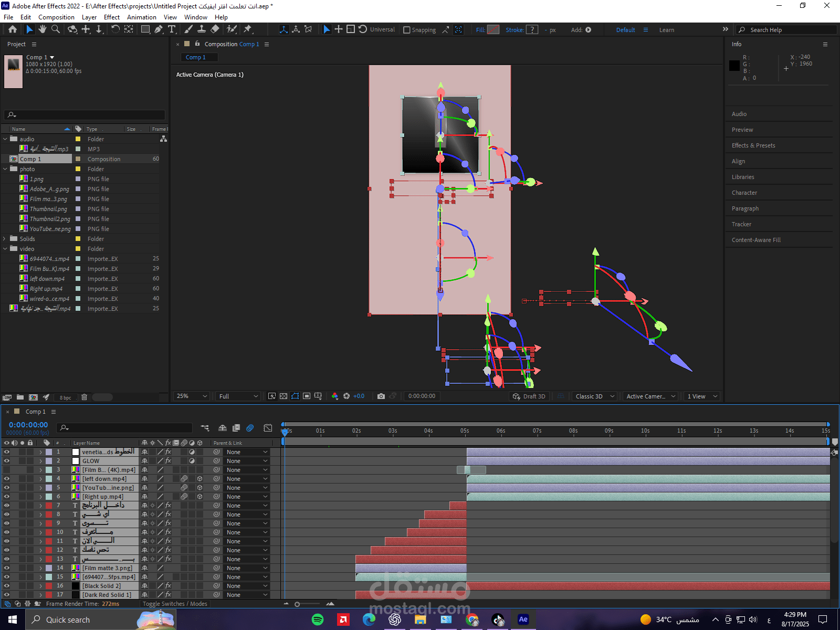Open Spotify from the taskbar

[318, 619]
